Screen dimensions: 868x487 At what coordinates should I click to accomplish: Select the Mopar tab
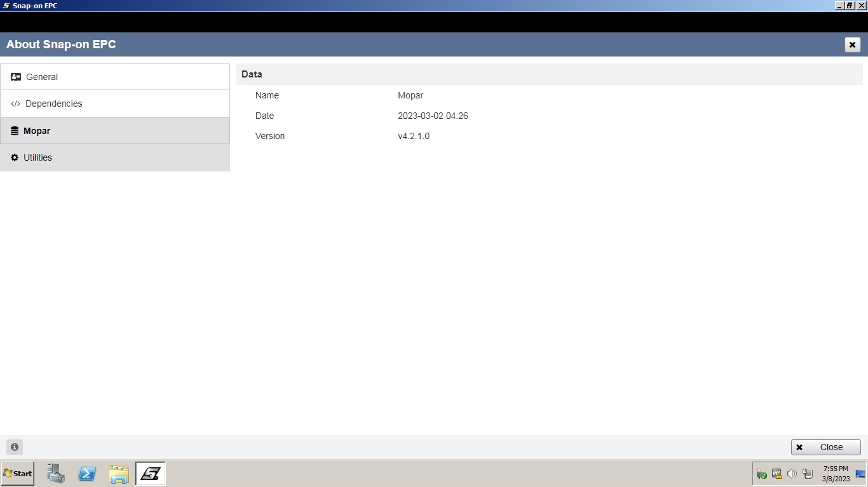tap(115, 131)
